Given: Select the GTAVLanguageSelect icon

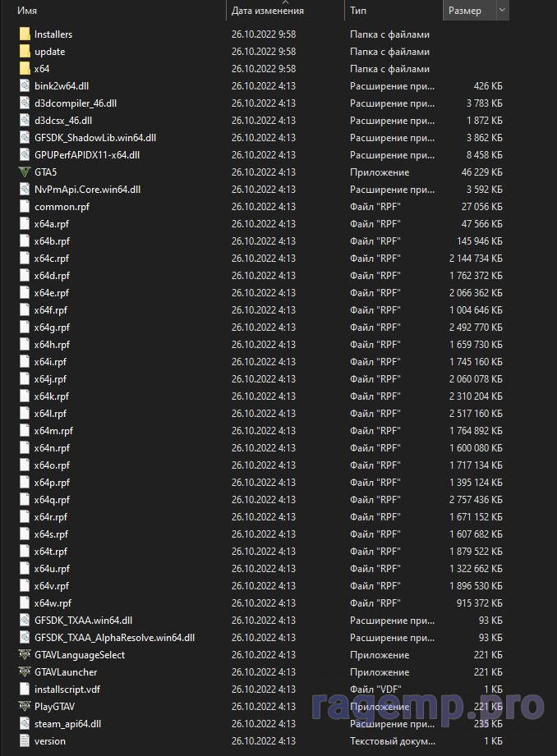Looking at the screenshot, I should 24,654.
